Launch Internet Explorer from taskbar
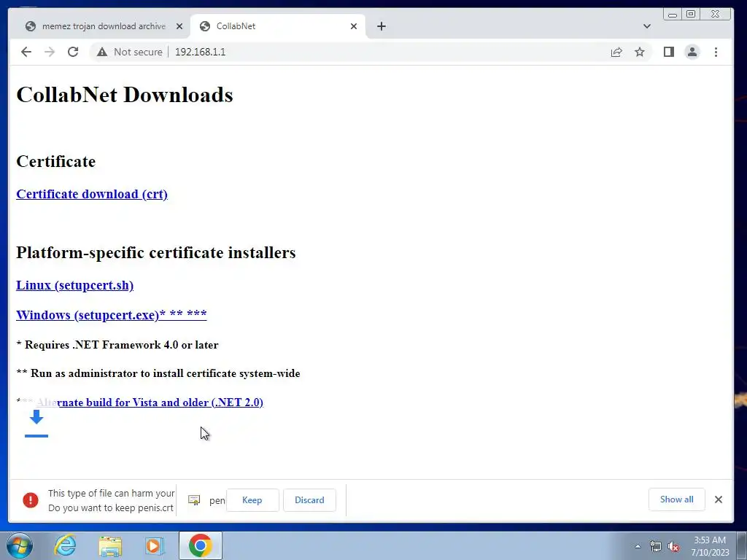This screenshot has height=560, width=747. pyautogui.click(x=65, y=545)
